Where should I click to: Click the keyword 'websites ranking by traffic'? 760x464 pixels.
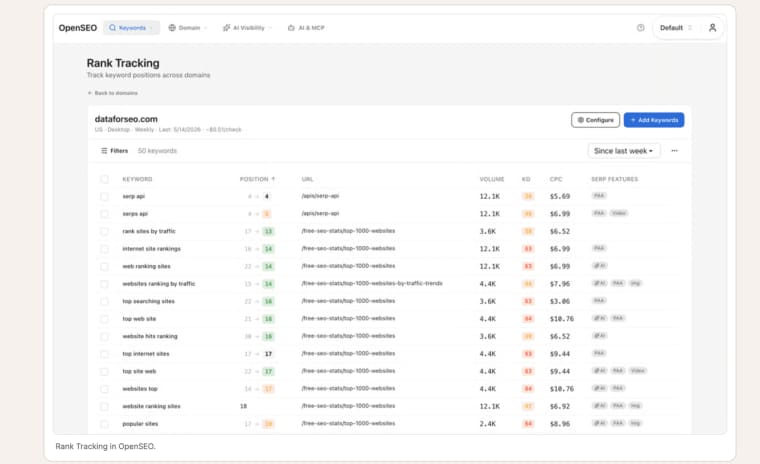[x=158, y=284]
